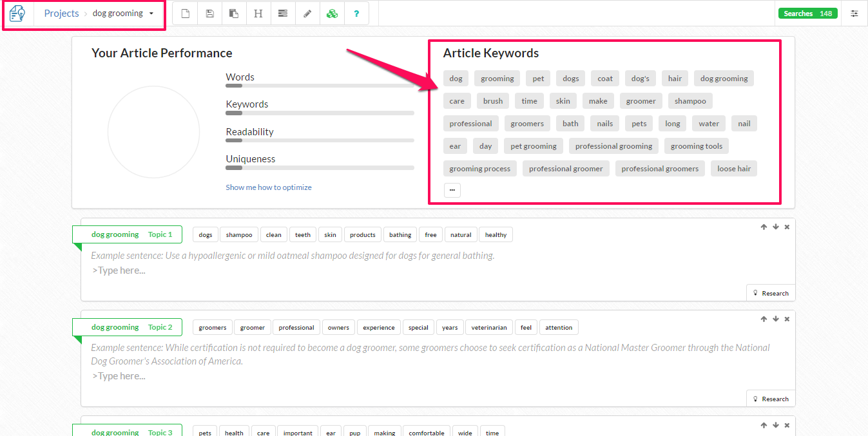Select the 'grooming tools' keyword tag
This screenshot has width=868, height=436.
697,146
